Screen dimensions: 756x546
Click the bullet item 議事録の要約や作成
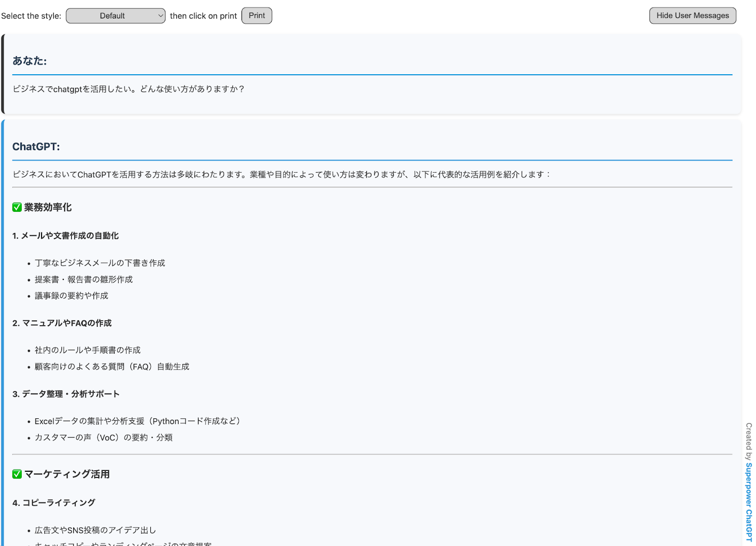point(70,295)
